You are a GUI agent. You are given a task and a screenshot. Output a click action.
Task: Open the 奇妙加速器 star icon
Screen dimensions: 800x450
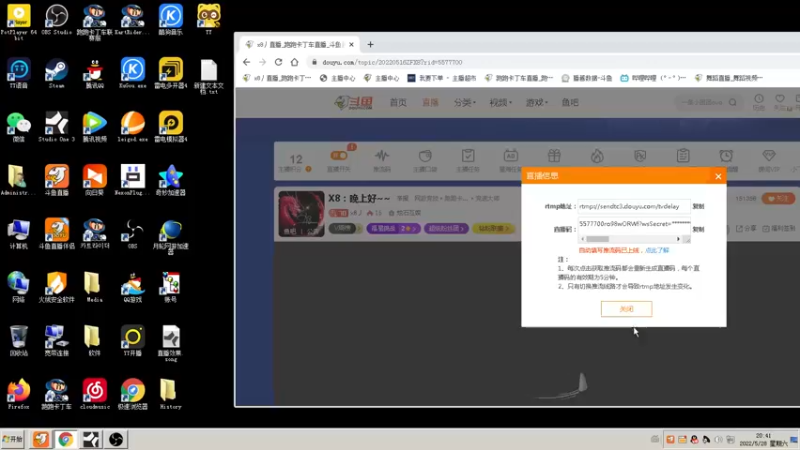coord(170,181)
